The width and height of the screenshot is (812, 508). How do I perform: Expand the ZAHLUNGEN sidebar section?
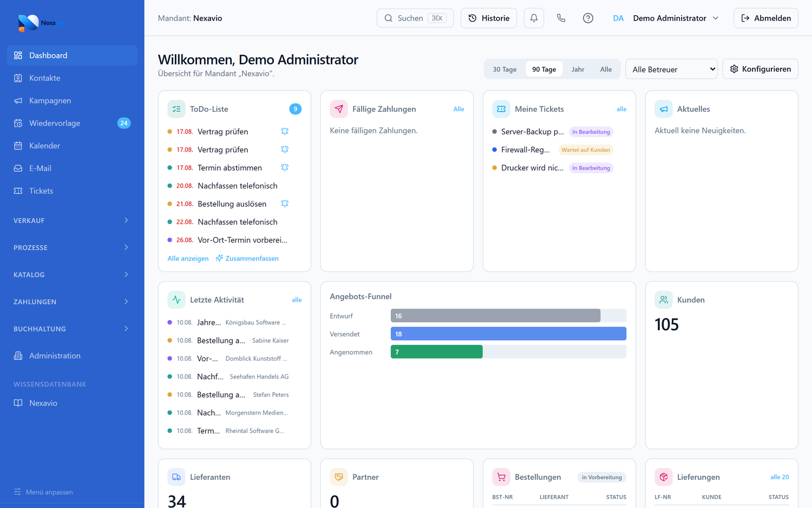click(72, 302)
